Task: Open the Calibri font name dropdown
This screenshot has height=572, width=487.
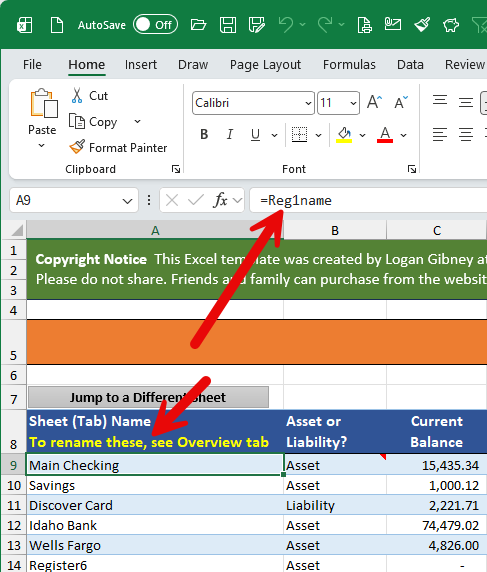Action: 308,103
